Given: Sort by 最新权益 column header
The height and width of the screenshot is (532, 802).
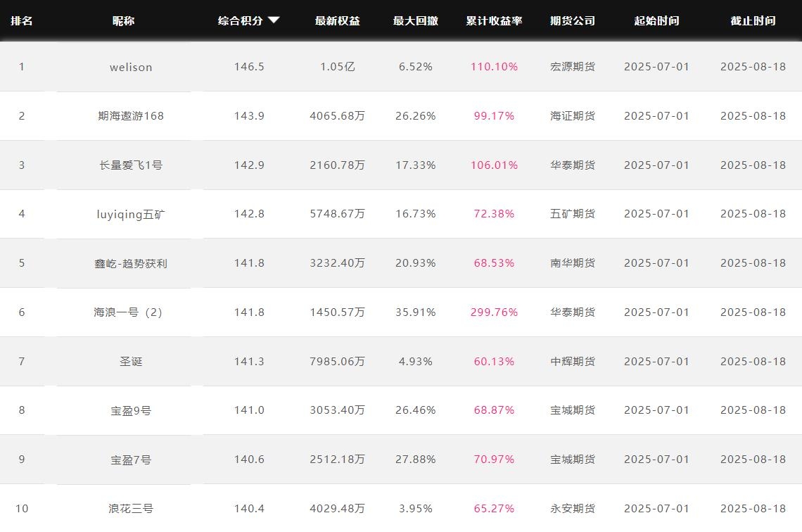Looking at the screenshot, I should [x=337, y=21].
